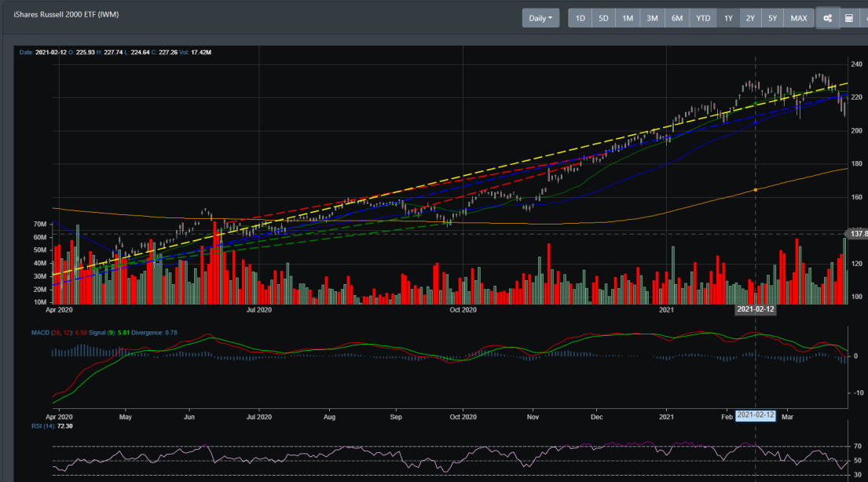The image size is (868, 482).
Task: Select the 1D time range
Action: [x=580, y=18]
